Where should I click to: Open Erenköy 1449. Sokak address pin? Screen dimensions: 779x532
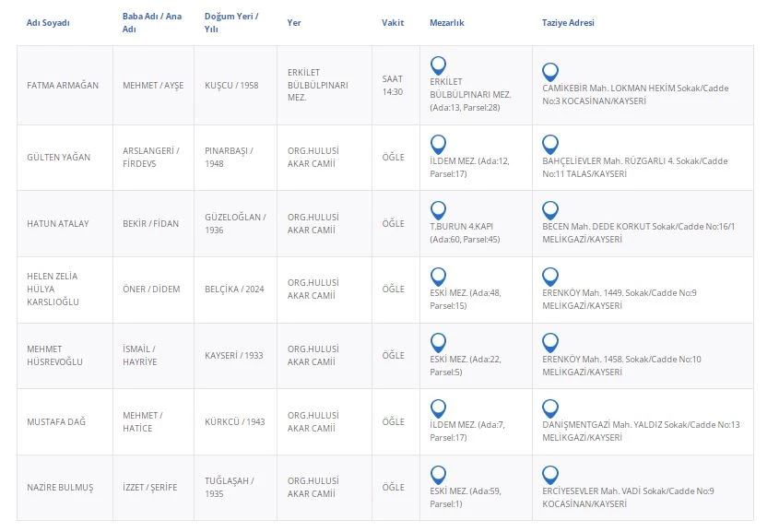coord(550,277)
